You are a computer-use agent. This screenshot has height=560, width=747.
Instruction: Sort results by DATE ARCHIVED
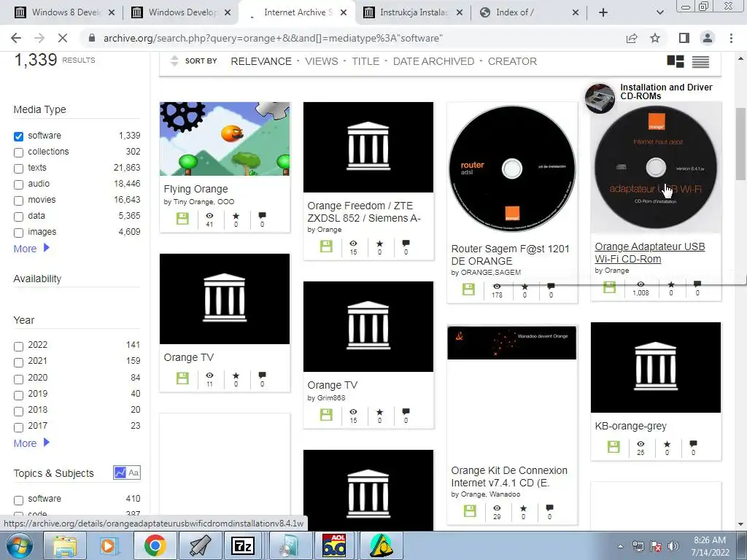pos(433,61)
